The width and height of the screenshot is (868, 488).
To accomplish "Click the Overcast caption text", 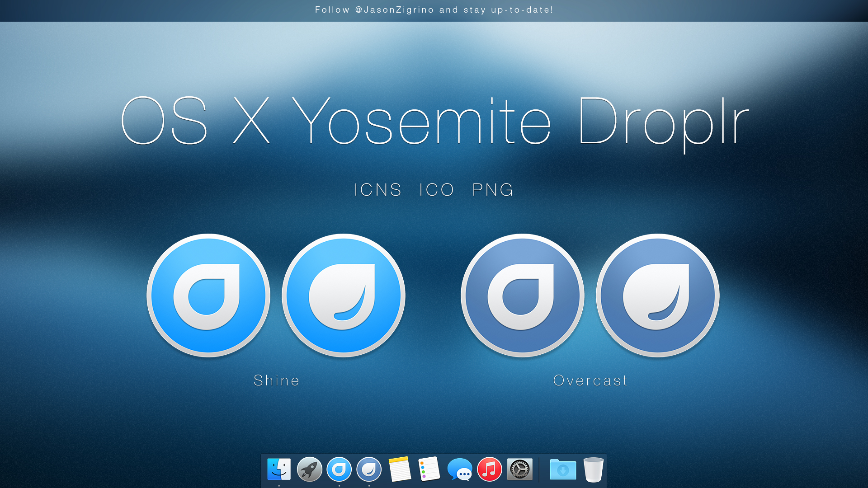I will click(590, 380).
